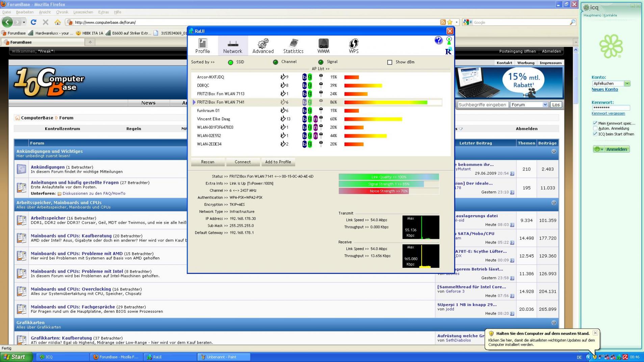The height and width of the screenshot is (362, 644).
Task: Click the Kennwort vergessen link
Action: point(608,114)
